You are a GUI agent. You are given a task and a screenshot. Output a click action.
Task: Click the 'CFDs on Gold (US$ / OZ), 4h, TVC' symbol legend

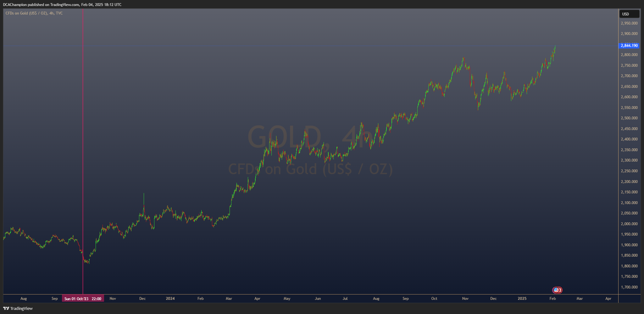click(34, 13)
